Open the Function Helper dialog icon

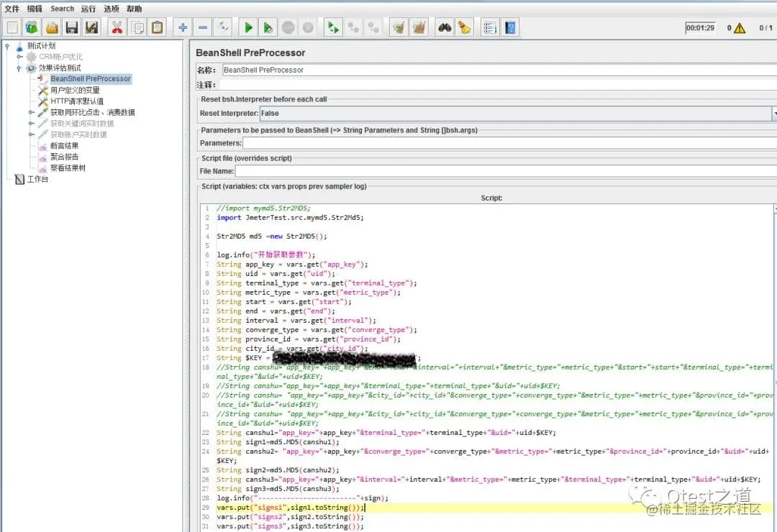tap(490, 28)
